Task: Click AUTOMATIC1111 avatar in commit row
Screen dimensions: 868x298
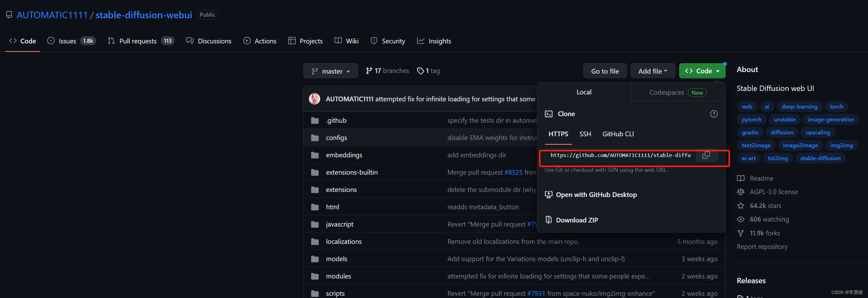Action: (314, 99)
